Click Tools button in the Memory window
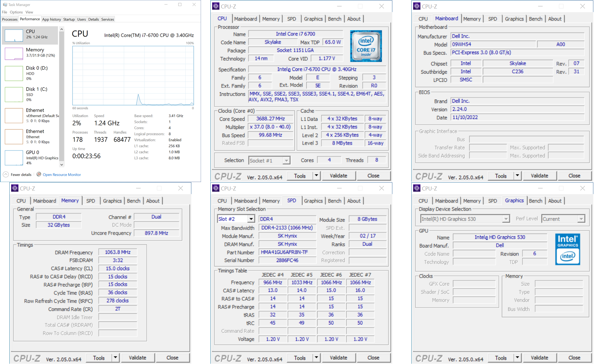The height and width of the screenshot is (364, 603). 99,358
